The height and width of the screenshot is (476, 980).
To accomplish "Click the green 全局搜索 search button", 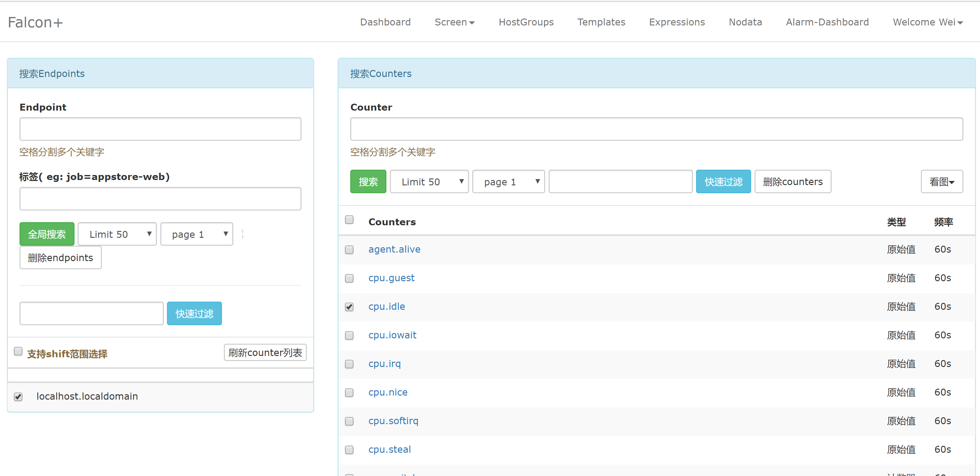I will pos(47,234).
